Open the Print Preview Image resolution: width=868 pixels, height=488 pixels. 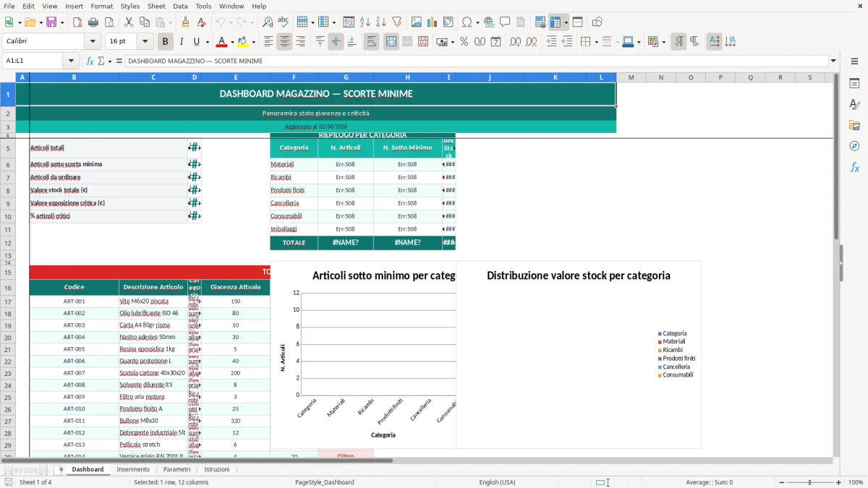pyautogui.click(x=109, y=22)
